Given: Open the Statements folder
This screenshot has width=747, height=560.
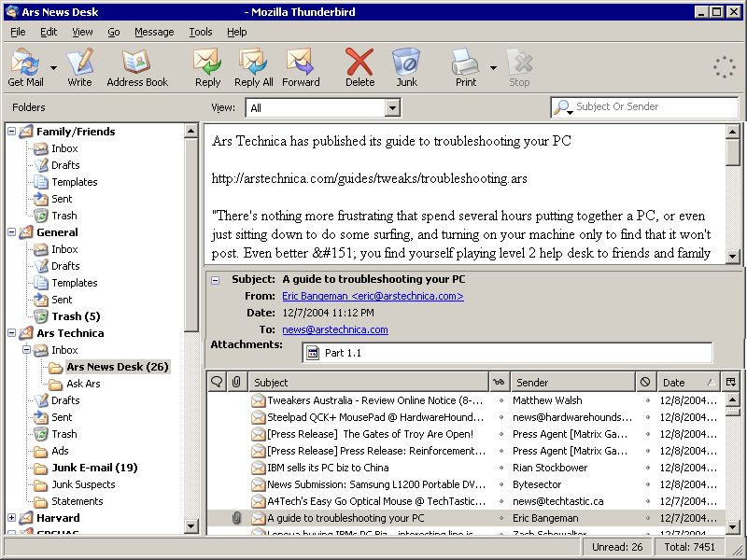Looking at the screenshot, I should (77, 501).
